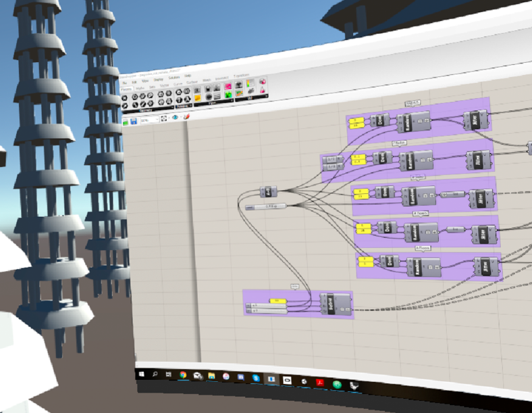Select the pink sphere Util icon

click(262, 82)
